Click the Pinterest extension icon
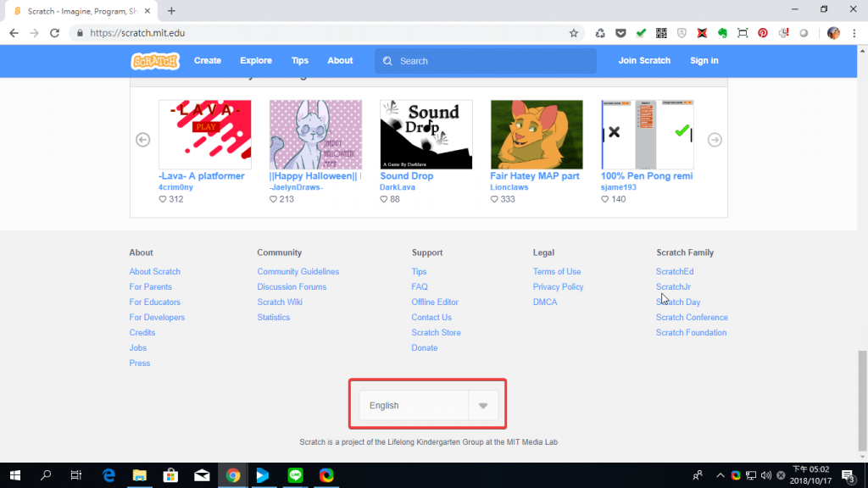Screen dimensions: 868x488 763,33
